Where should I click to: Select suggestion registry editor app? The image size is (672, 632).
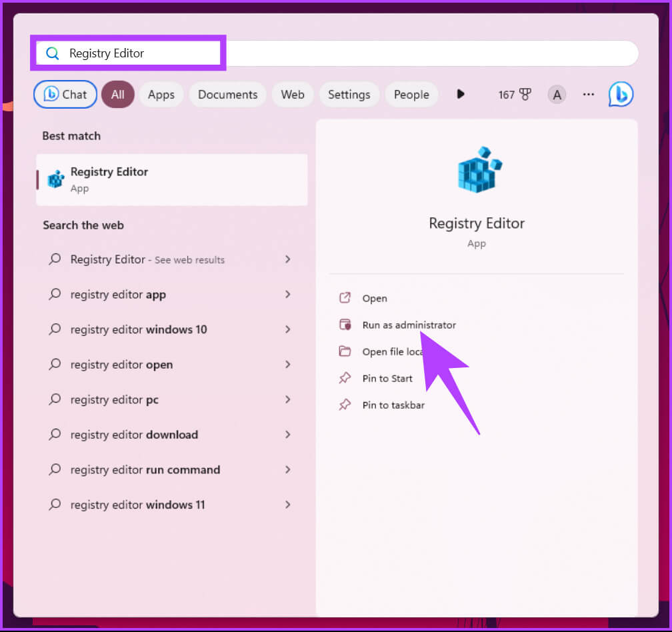(x=172, y=295)
